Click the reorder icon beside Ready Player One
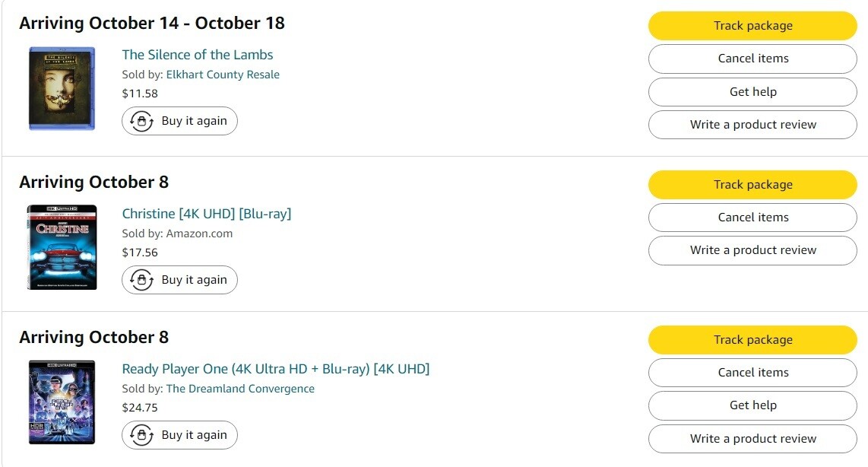This screenshot has width=868, height=467. 142,435
